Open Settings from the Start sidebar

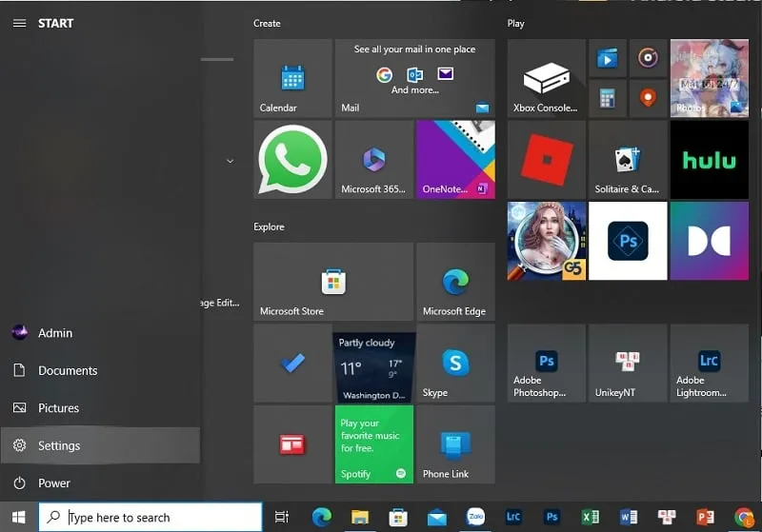59,445
